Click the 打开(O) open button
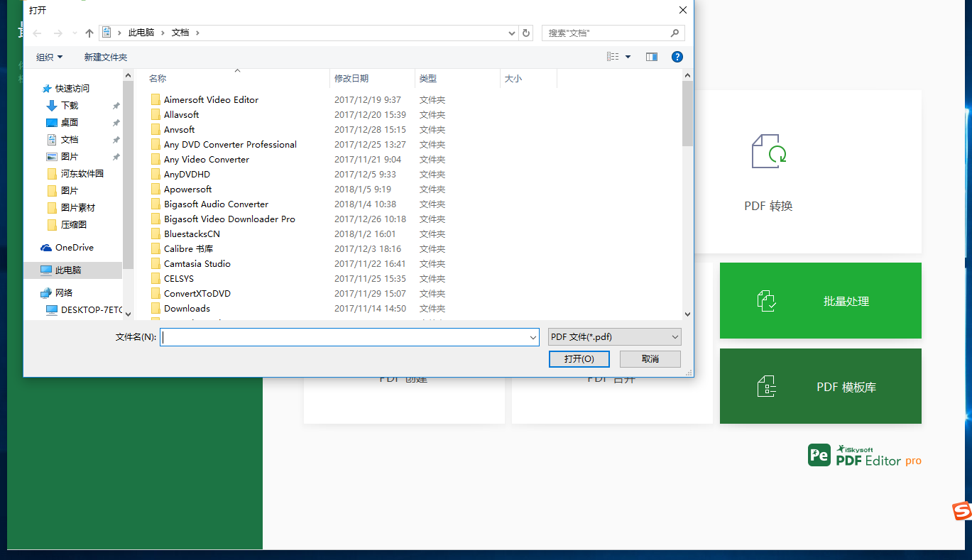This screenshot has width=972, height=560. click(x=578, y=358)
